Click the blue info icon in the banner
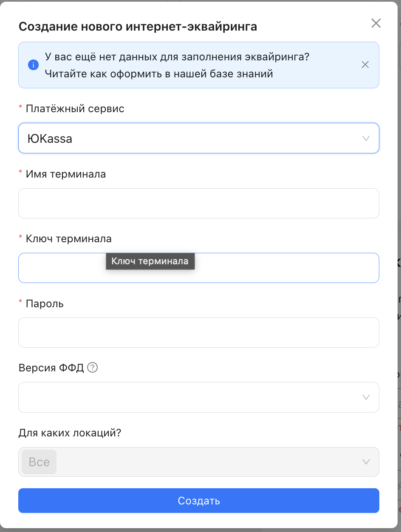The image size is (401, 532). (x=33, y=65)
